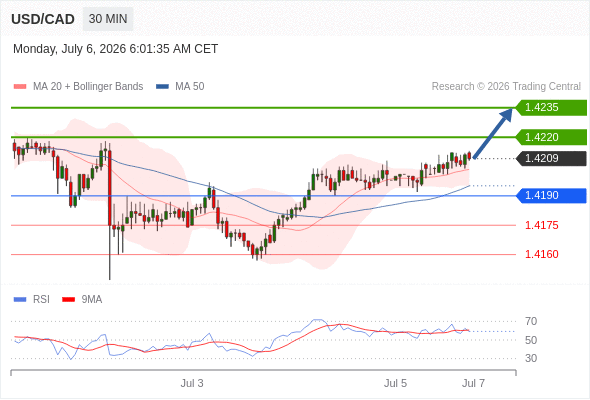Click the 1.4160 red support label

[541, 254]
